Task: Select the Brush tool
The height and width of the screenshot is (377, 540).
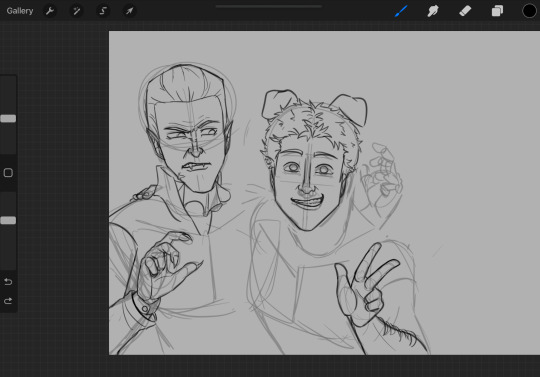Action: pyautogui.click(x=401, y=11)
